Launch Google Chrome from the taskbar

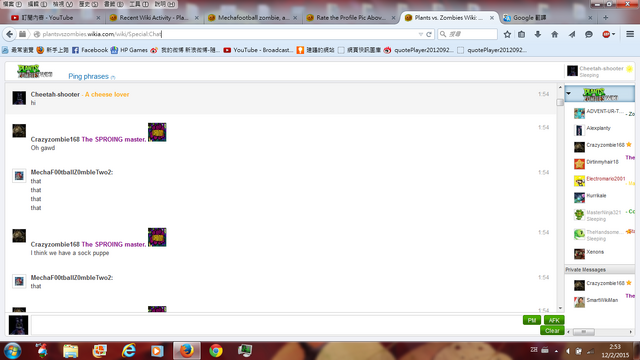pyautogui.click(x=216, y=351)
